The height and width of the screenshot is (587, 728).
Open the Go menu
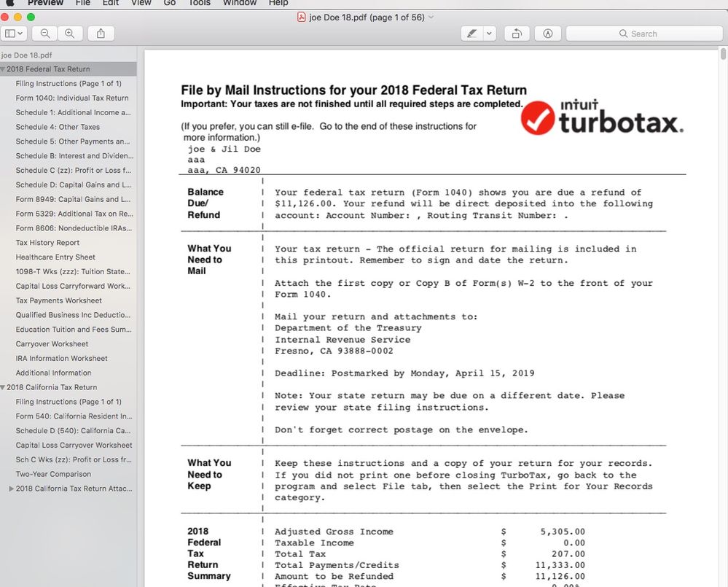[x=170, y=3]
